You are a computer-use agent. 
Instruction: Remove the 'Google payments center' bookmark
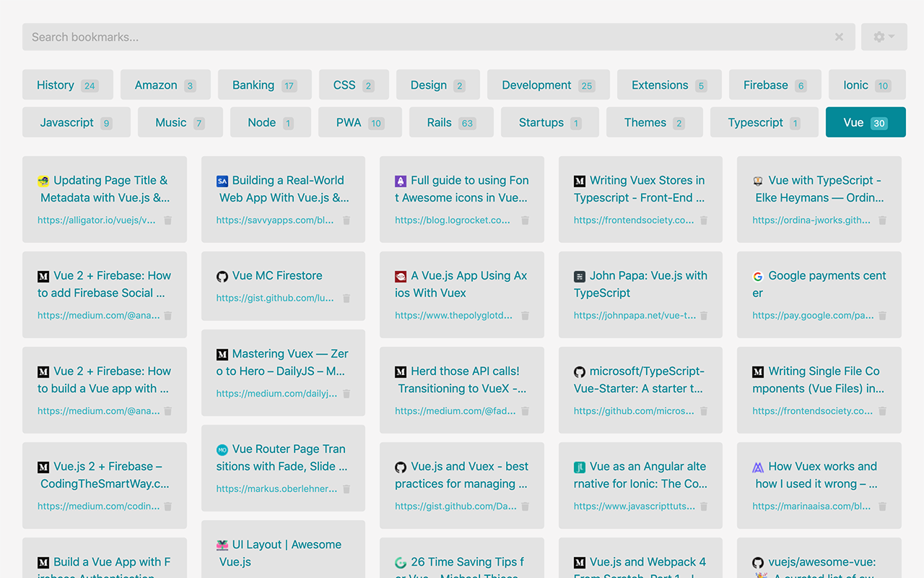coord(882,316)
